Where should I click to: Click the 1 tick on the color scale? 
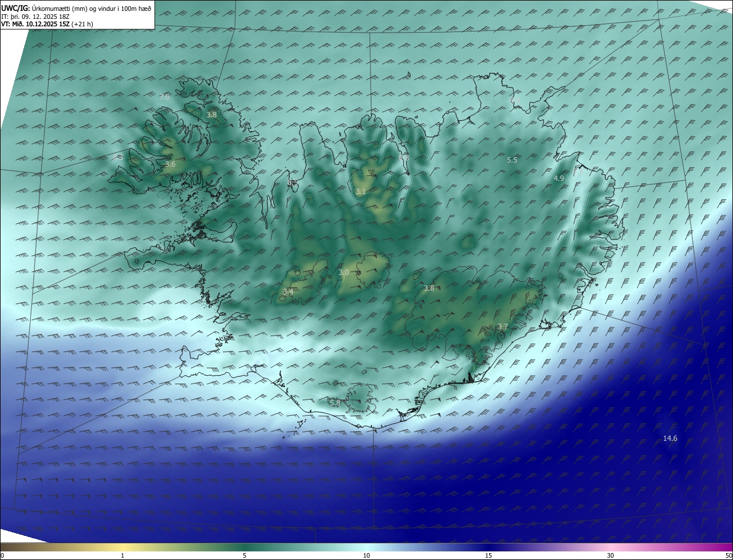click(x=123, y=555)
